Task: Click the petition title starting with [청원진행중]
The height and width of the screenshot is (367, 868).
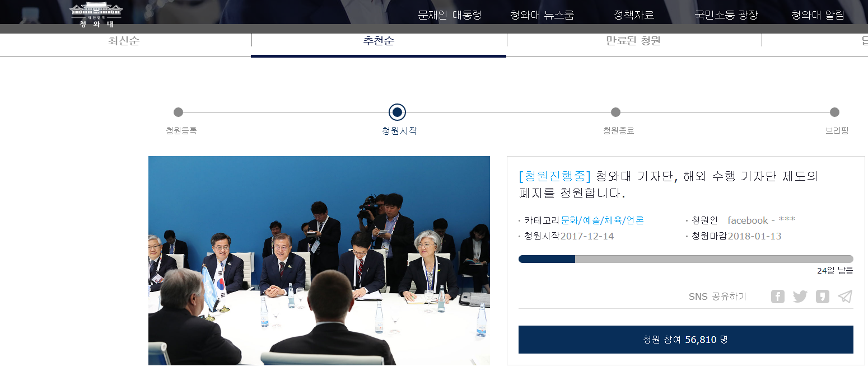Action: [x=668, y=185]
